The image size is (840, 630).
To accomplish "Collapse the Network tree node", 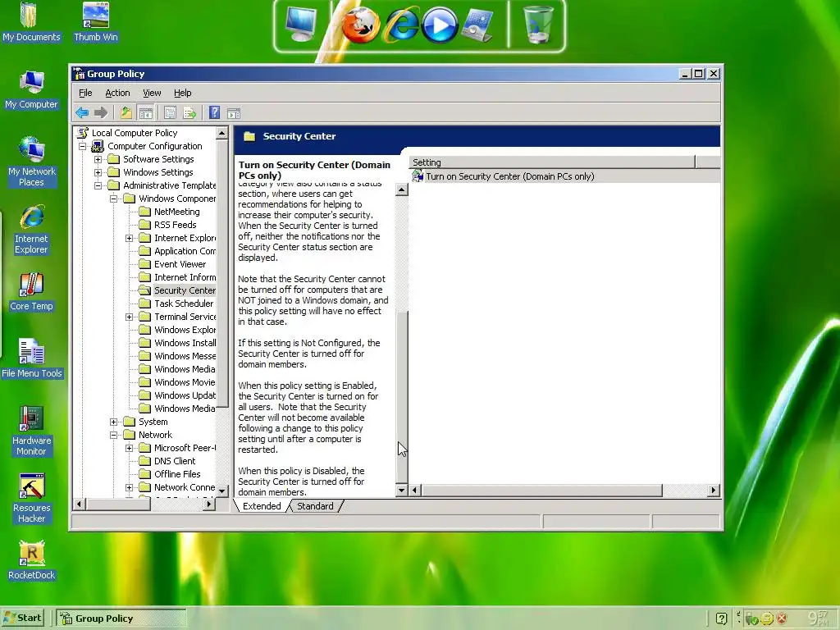I will coord(113,435).
